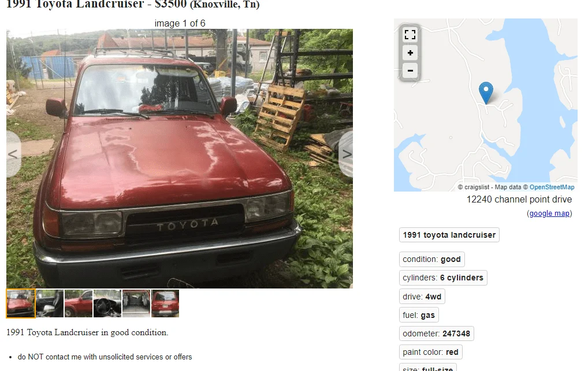Screen dimensions: 588x371
Task: Go to previous photo with left arrow
Action: click(x=13, y=154)
